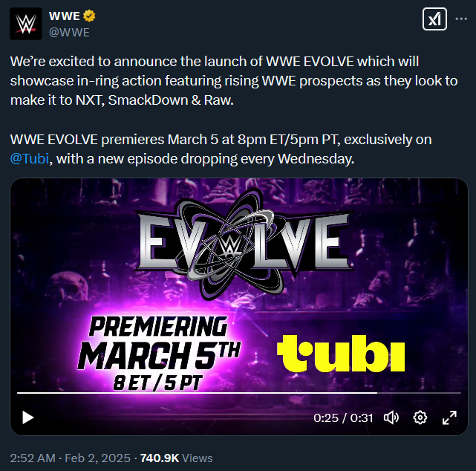Click the 0:25 / 0:31 time display
Image resolution: width=476 pixels, height=471 pixels.
343,418
